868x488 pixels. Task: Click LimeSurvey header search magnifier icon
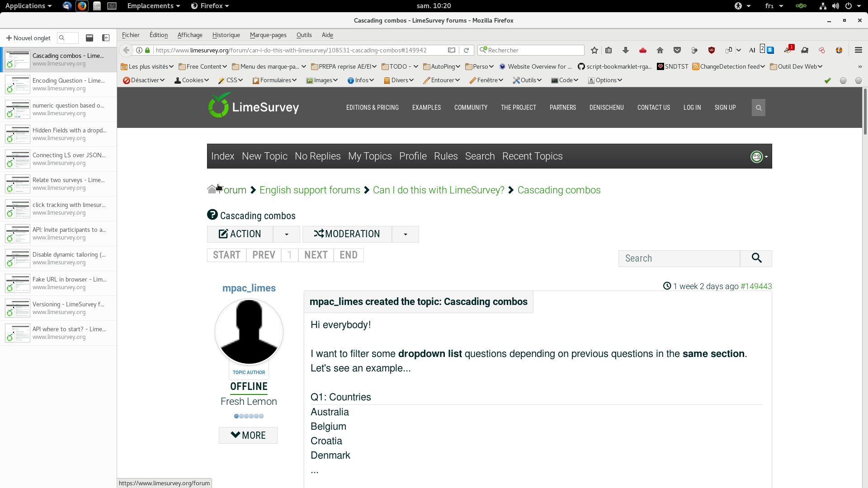tap(759, 108)
